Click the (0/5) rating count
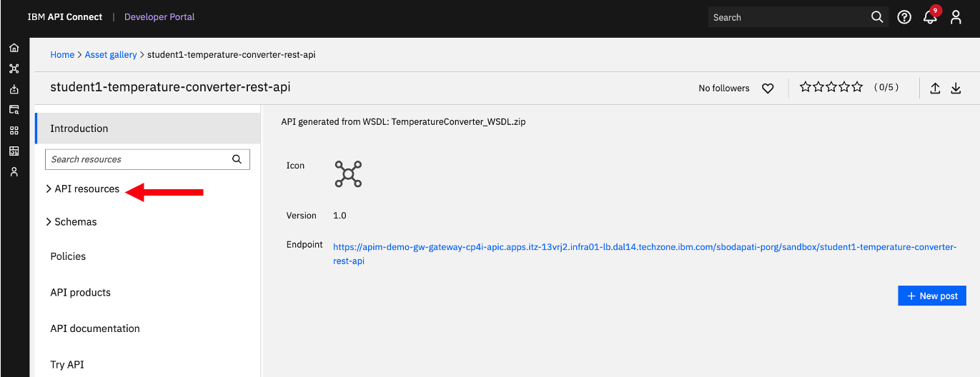This screenshot has height=377, width=980. click(x=886, y=87)
